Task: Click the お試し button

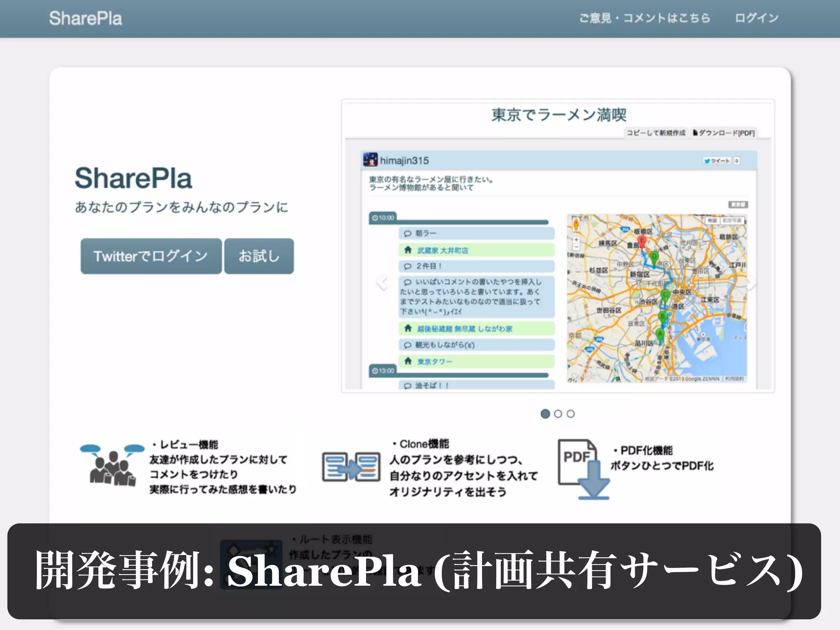Action: [x=259, y=256]
